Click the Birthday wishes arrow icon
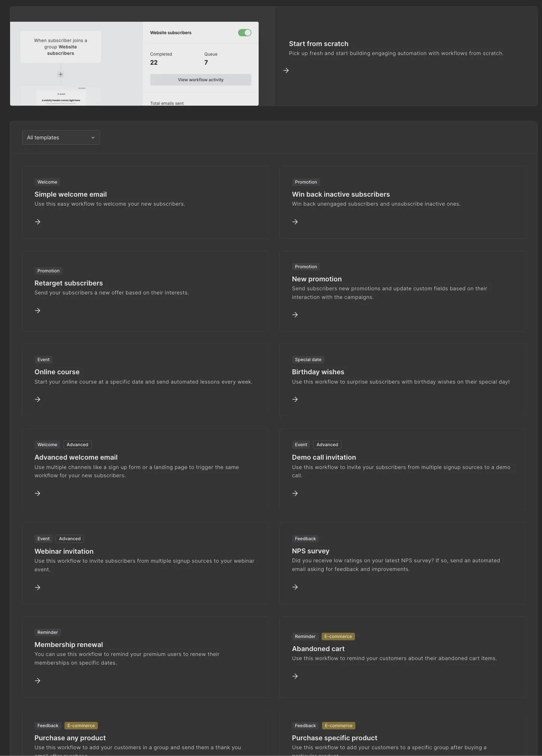Screen dimensions: 542x756 point(295,399)
